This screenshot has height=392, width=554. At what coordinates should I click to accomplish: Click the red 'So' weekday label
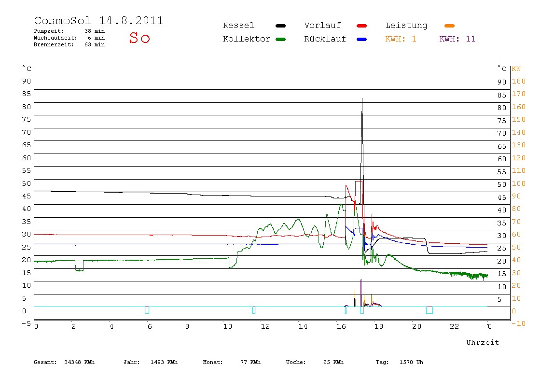pyautogui.click(x=139, y=38)
